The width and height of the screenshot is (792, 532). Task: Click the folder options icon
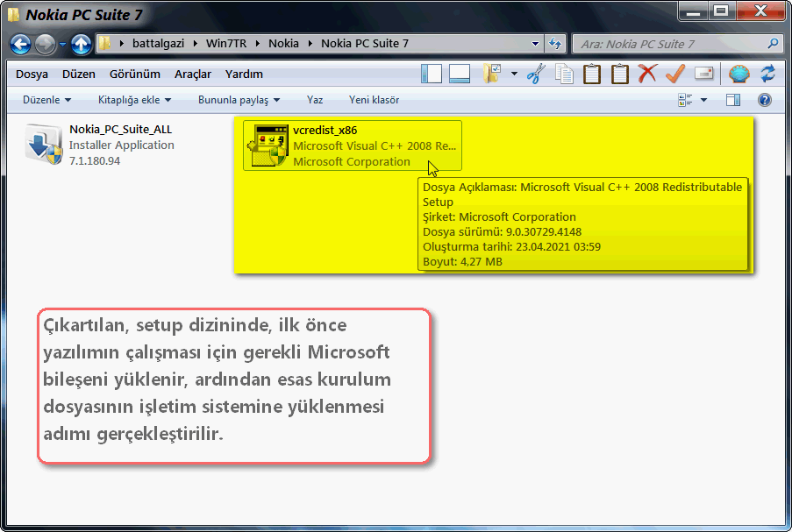(x=491, y=74)
